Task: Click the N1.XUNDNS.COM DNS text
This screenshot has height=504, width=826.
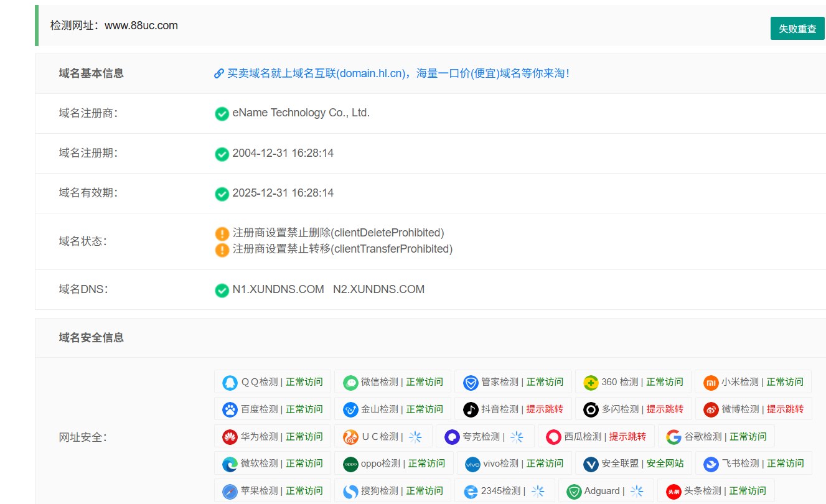Action: point(278,289)
